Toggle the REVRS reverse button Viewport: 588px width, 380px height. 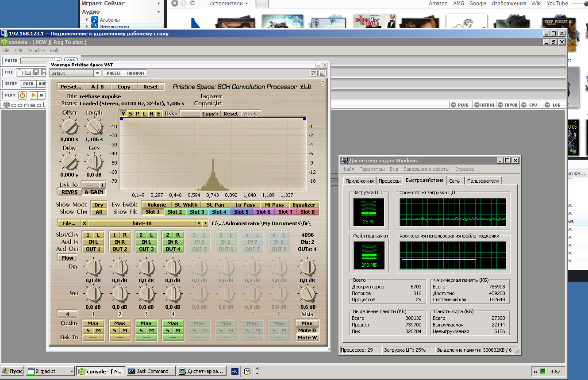(x=69, y=192)
